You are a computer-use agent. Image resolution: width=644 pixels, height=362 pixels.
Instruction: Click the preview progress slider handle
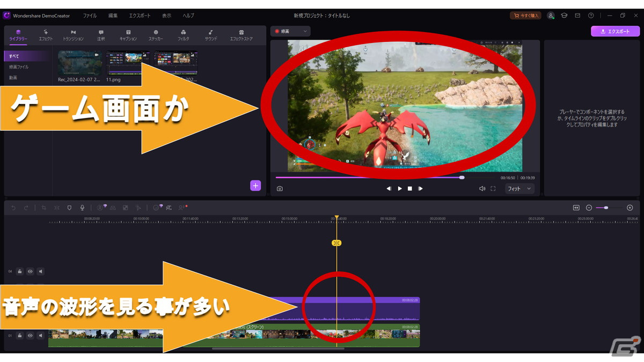point(462,177)
